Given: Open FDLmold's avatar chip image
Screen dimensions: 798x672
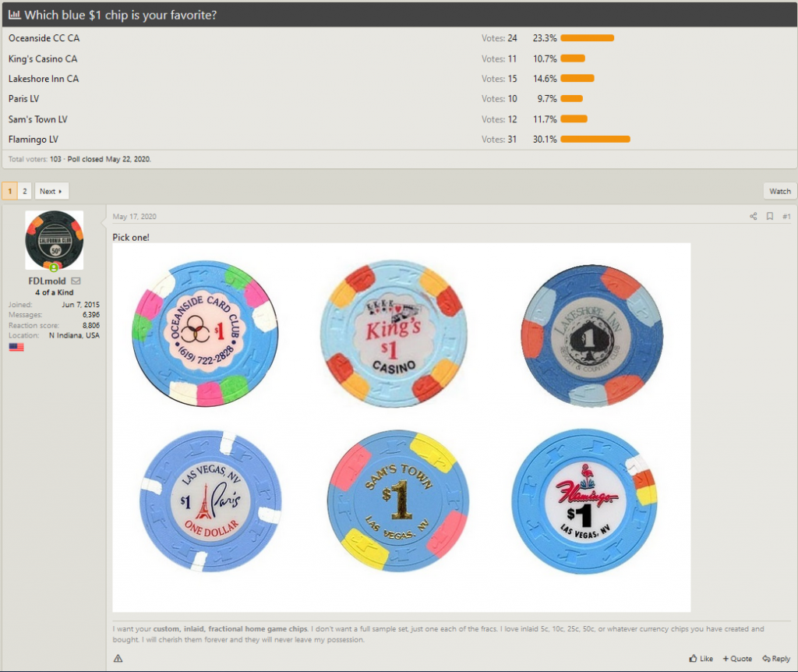Looking at the screenshot, I should tap(54, 239).
